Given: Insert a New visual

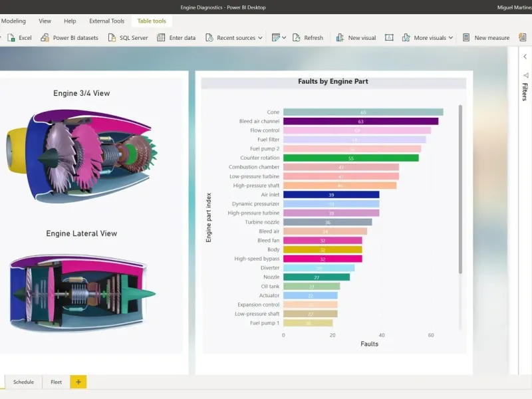Looking at the screenshot, I should (x=356, y=38).
